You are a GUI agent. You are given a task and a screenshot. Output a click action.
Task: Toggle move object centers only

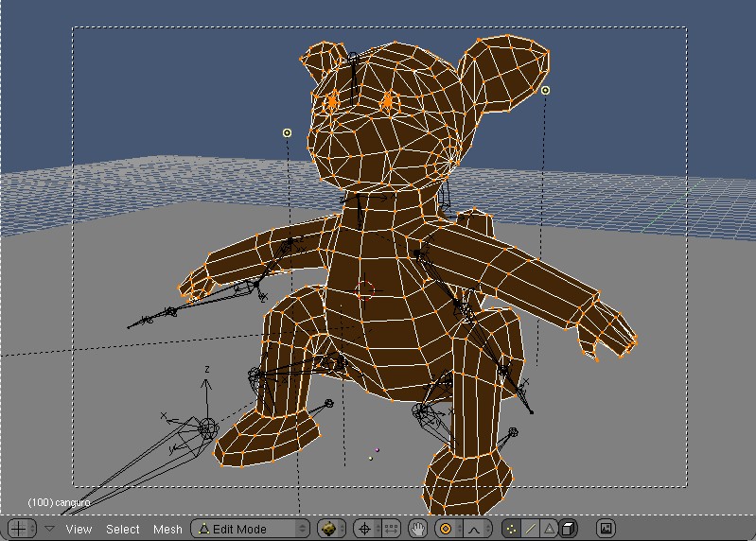point(391,529)
